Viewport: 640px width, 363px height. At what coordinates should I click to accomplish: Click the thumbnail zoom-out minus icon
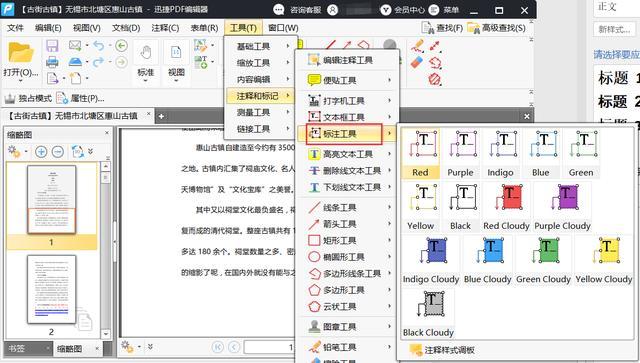click(x=58, y=152)
